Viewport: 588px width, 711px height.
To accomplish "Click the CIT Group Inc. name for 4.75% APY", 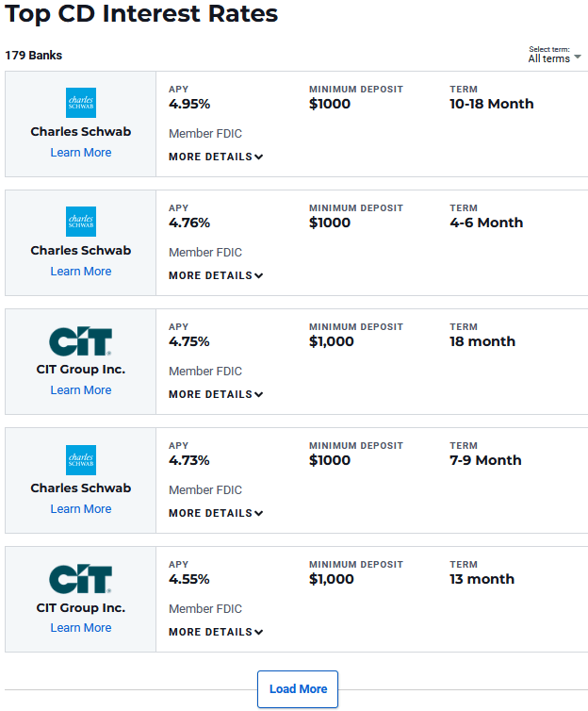I will click(81, 370).
